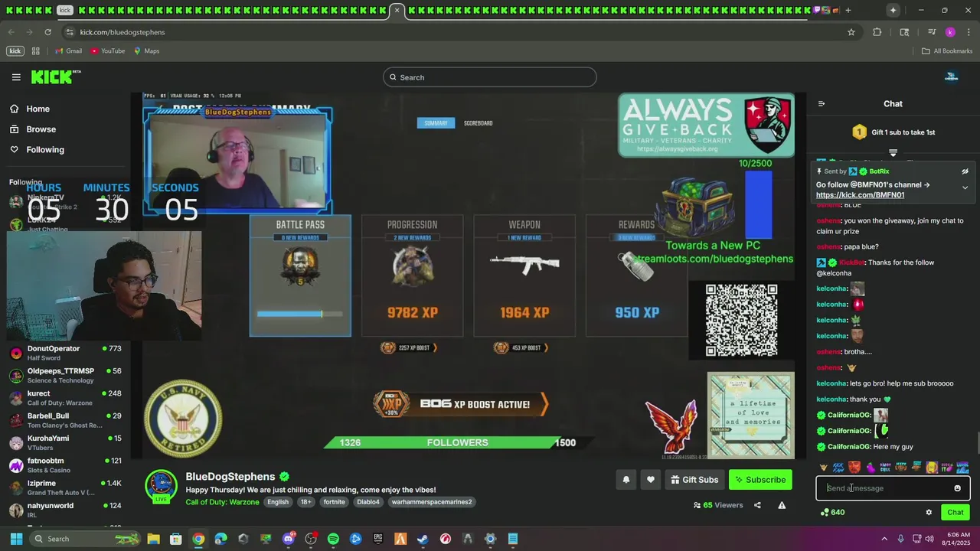This screenshot has height=551, width=980.
Task: Click the Call of Duty: Warzone category link
Action: tap(222, 502)
